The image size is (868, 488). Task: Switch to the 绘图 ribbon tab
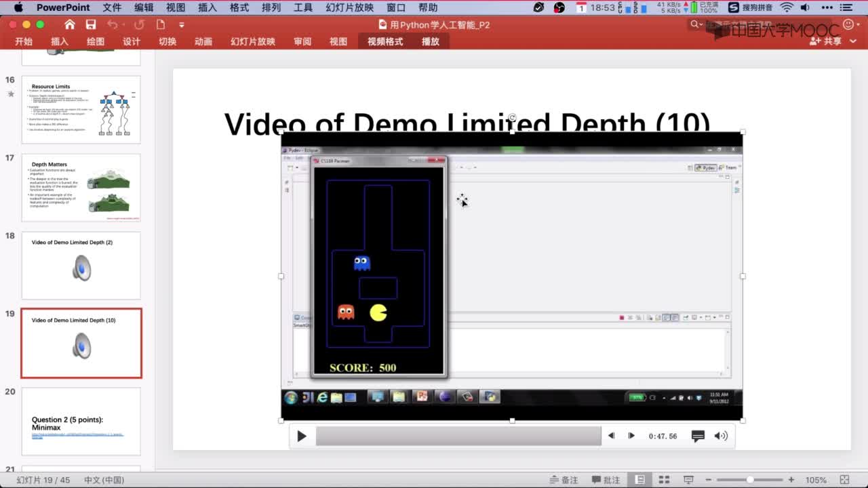point(96,41)
